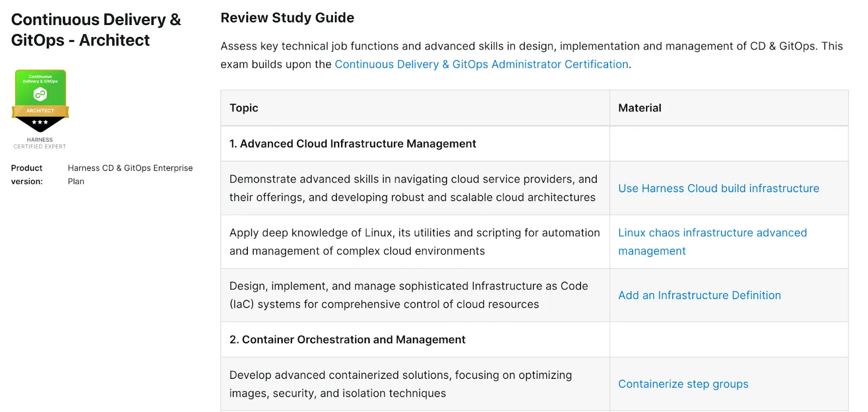Follow the 'Linux chaos infrastructure advanced management' link
The image size is (868, 412).
click(712, 242)
